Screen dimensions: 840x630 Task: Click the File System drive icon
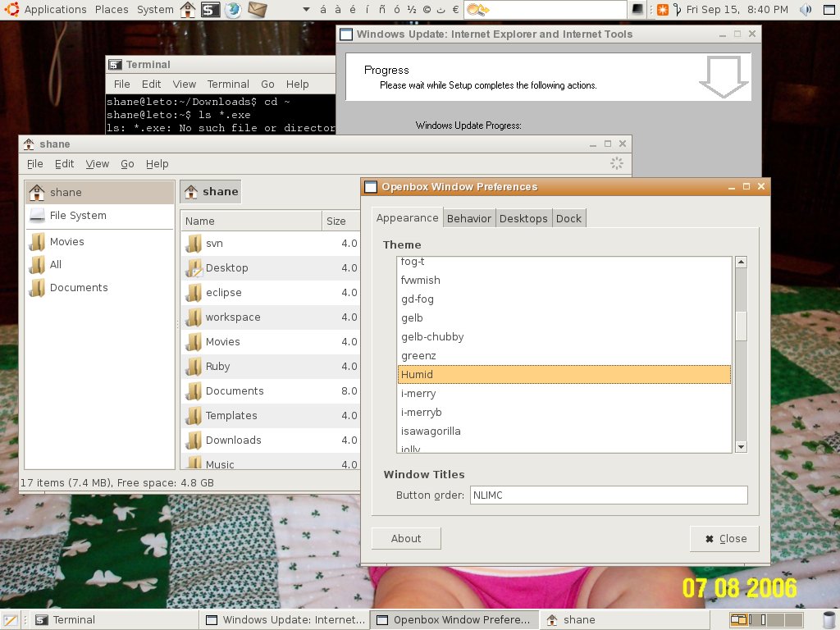[37, 216]
